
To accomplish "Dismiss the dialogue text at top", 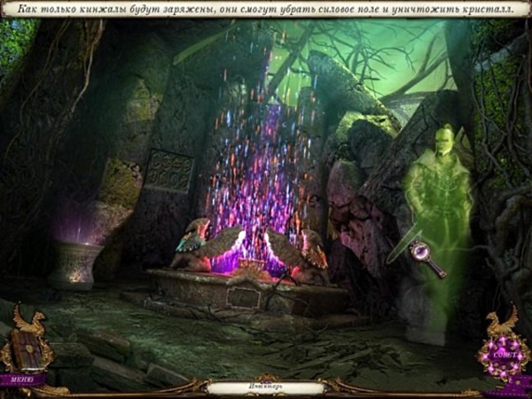I will [266, 10].
